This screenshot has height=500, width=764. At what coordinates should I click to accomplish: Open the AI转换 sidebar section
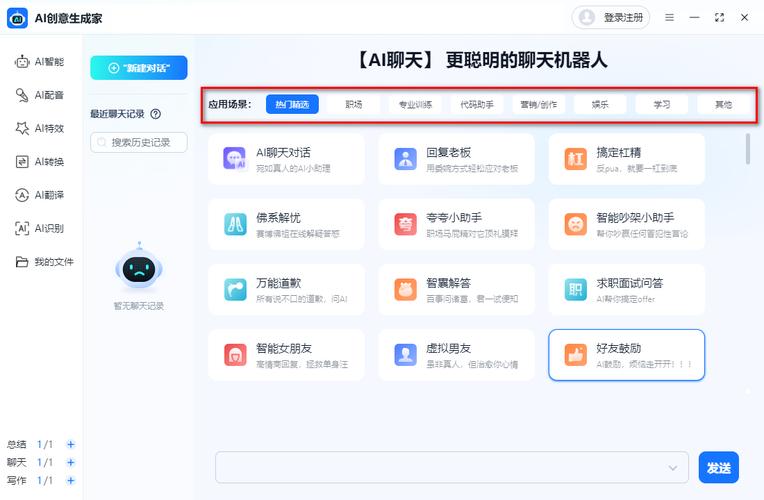point(39,162)
